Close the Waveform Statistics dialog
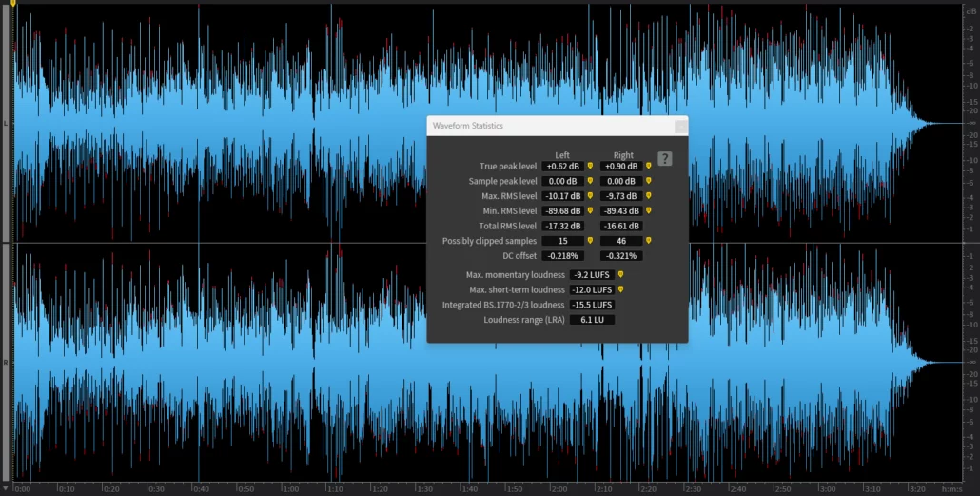Screen dimensions: 980x496 click(679, 126)
